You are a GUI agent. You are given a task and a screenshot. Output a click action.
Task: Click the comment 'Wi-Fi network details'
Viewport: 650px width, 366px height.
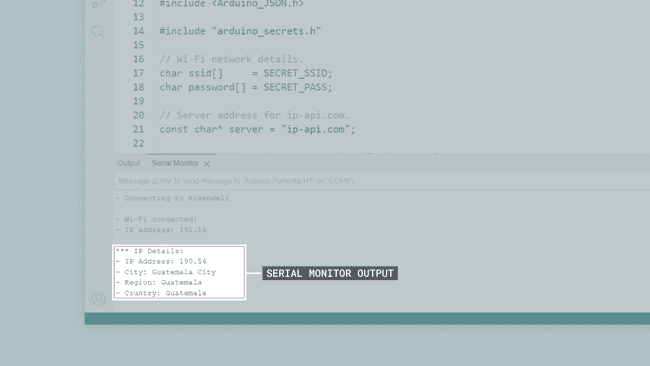231,59
